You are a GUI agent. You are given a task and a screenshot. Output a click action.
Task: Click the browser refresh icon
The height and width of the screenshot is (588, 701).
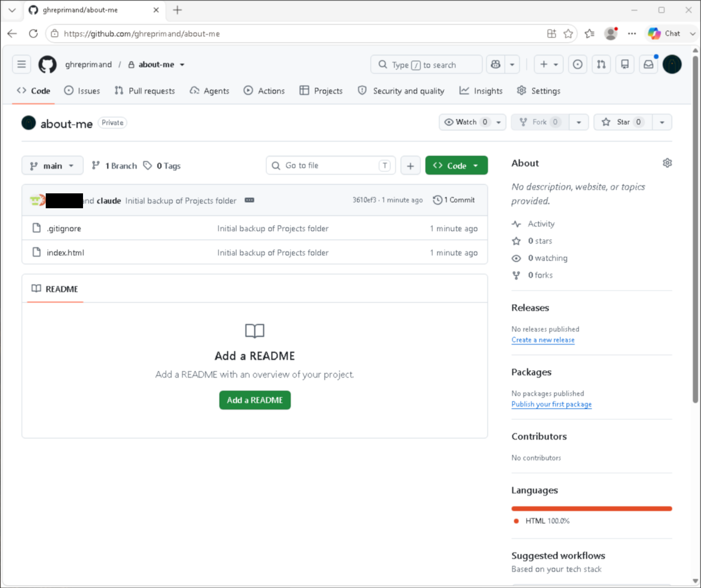click(33, 34)
